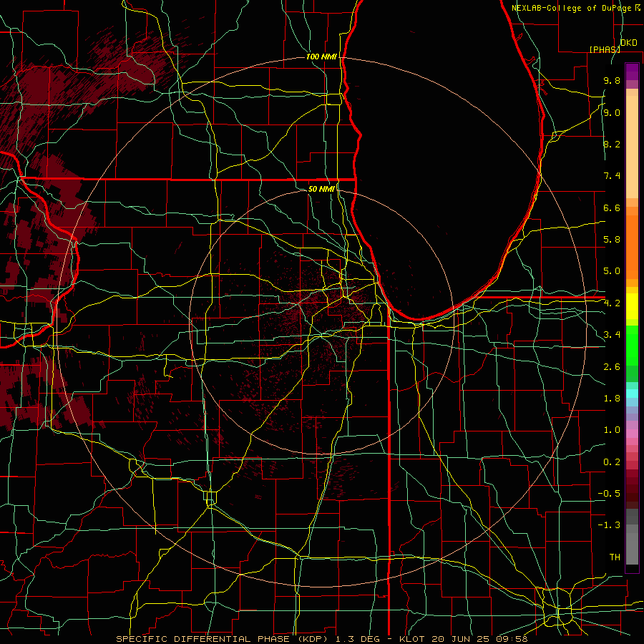Pick the yellow segment of the color bar
644x644 pixels.
click(x=632, y=306)
